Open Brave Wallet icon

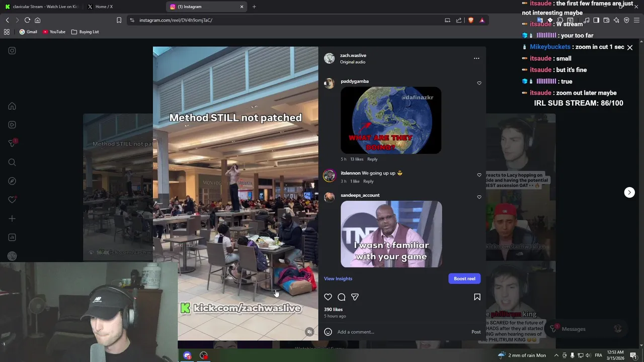(x=606, y=20)
